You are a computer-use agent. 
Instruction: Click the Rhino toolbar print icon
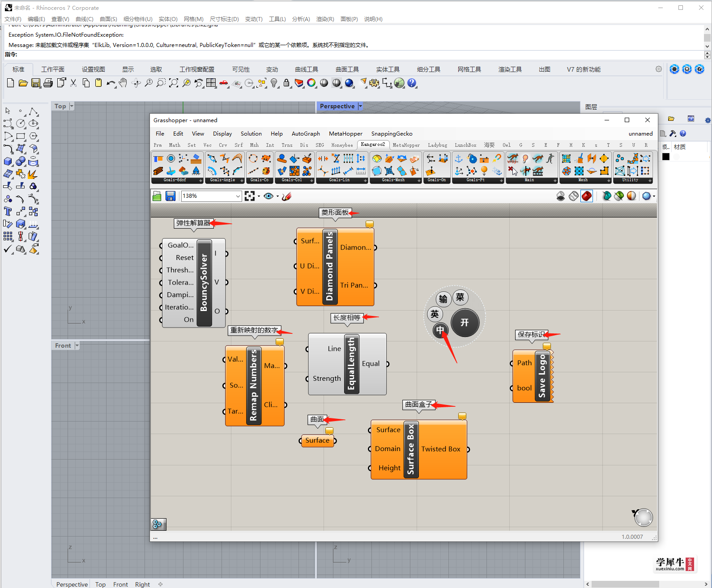[x=48, y=83]
